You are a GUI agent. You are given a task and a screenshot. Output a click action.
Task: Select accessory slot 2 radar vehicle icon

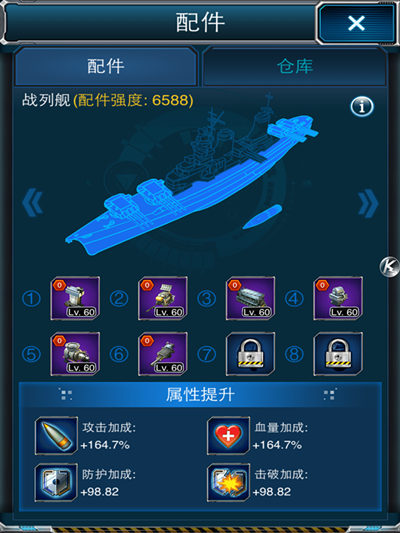[x=163, y=298]
